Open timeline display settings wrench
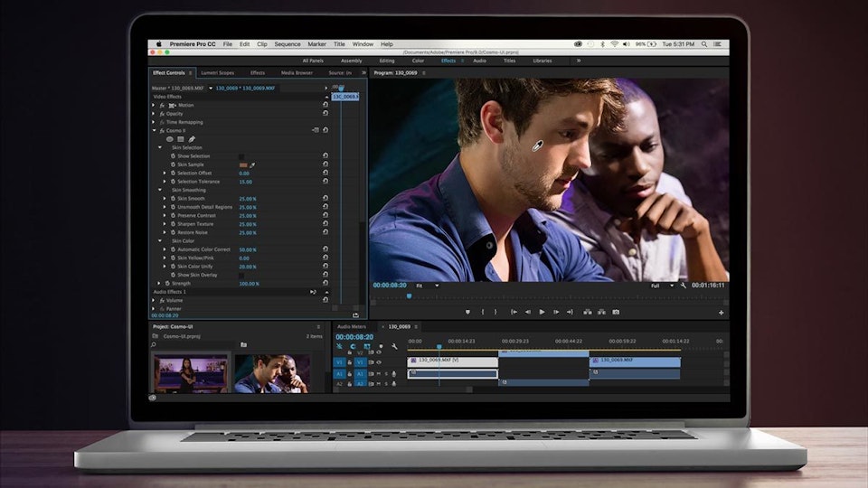 [394, 346]
